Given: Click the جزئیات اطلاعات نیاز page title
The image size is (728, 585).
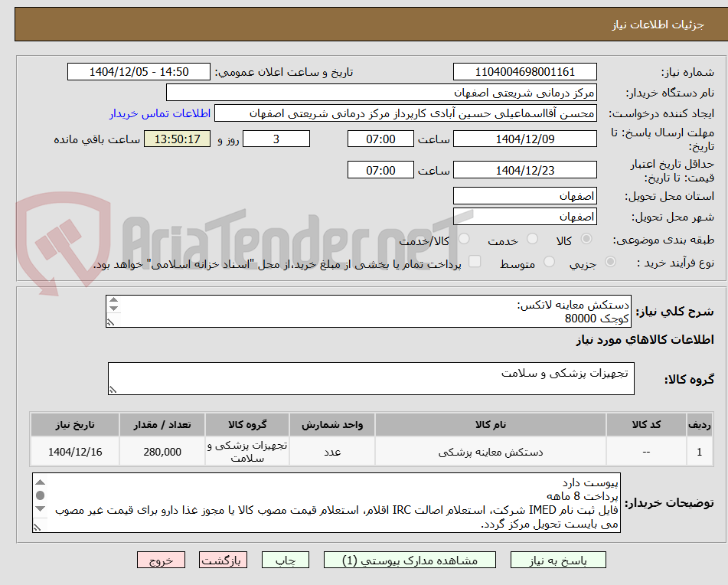Looking at the screenshot, I should pos(658,25).
